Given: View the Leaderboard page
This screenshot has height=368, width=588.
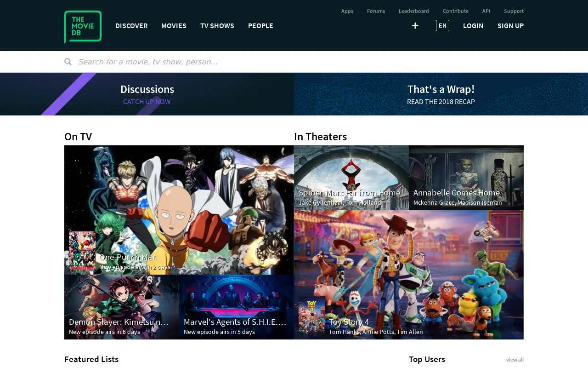Looking at the screenshot, I should (x=414, y=11).
